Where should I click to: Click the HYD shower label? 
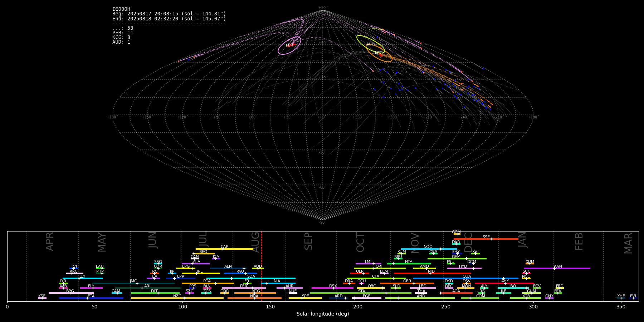(463, 267)
